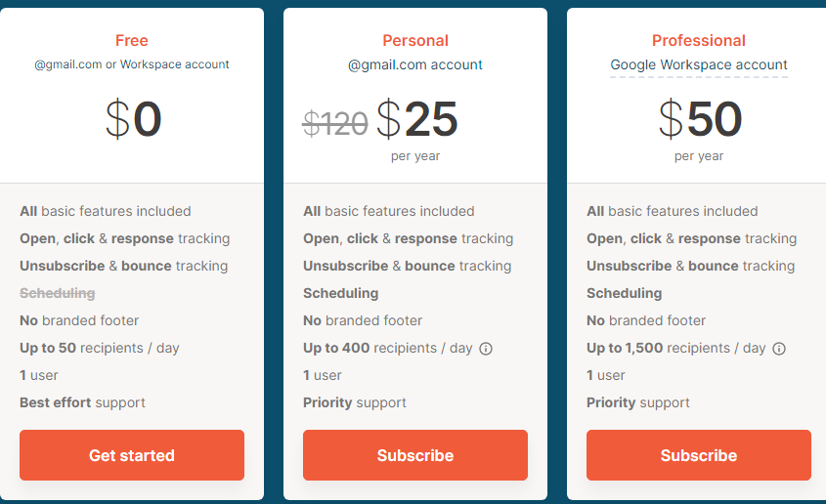
Task: Click info icon beside 1,500 recipients per day
Action: coord(779,349)
